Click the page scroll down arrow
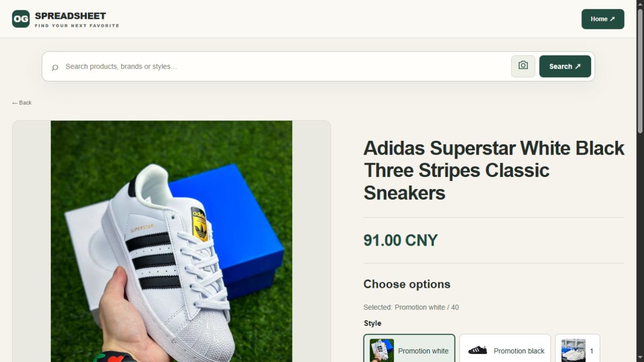644x362 pixels. 640,357
